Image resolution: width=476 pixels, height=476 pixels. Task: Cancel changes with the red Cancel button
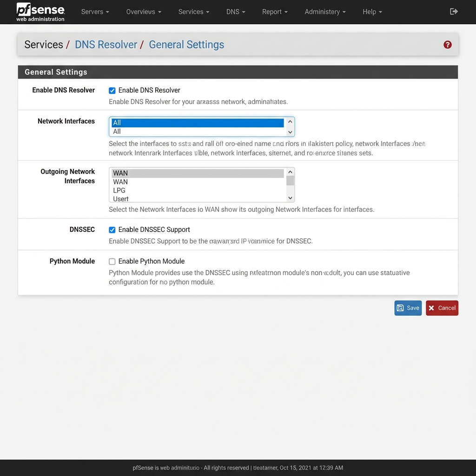click(x=442, y=308)
